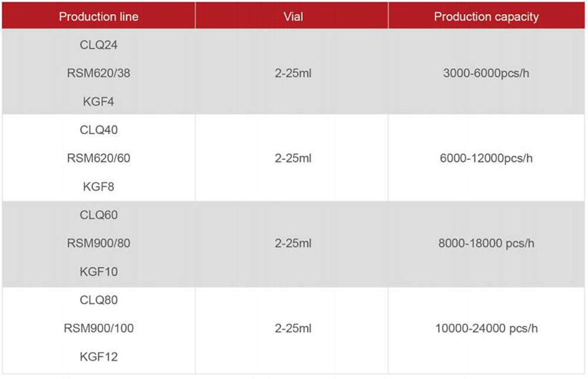Click the KGF8 entry
588x379 pixels.
(x=98, y=187)
